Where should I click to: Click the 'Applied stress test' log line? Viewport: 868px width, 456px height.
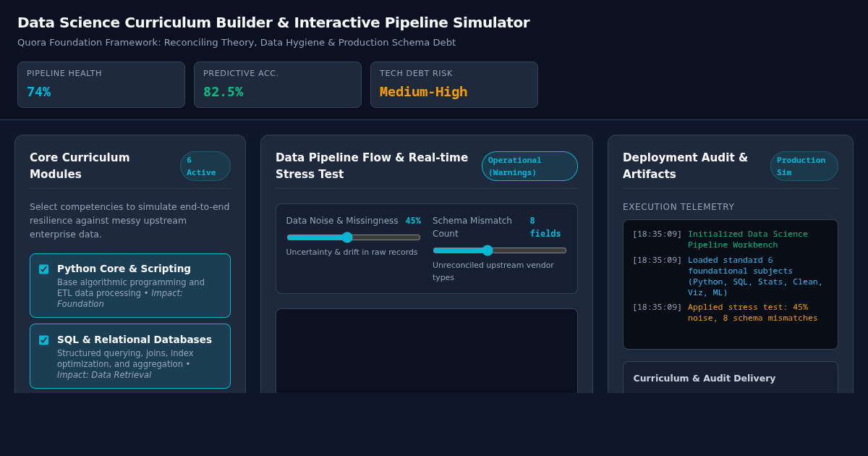click(731, 313)
